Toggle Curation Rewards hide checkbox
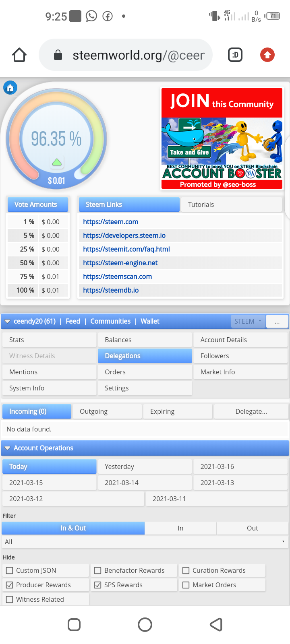The image size is (290, 644). [186, 570]
